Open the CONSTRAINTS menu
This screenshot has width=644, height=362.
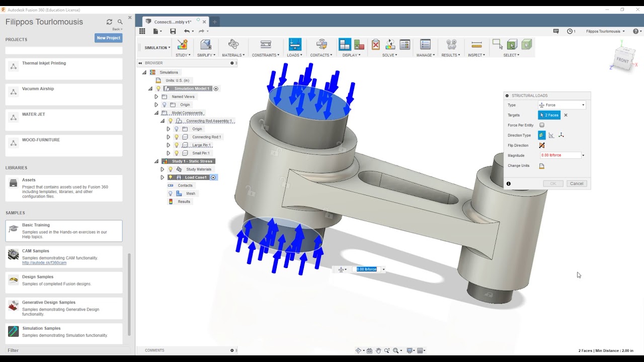point(266,55)
